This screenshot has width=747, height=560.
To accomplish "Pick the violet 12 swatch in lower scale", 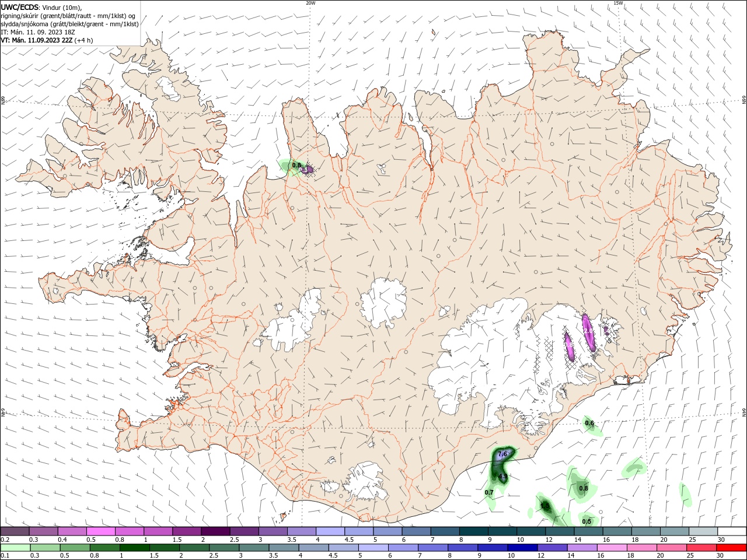I will 551,548.
